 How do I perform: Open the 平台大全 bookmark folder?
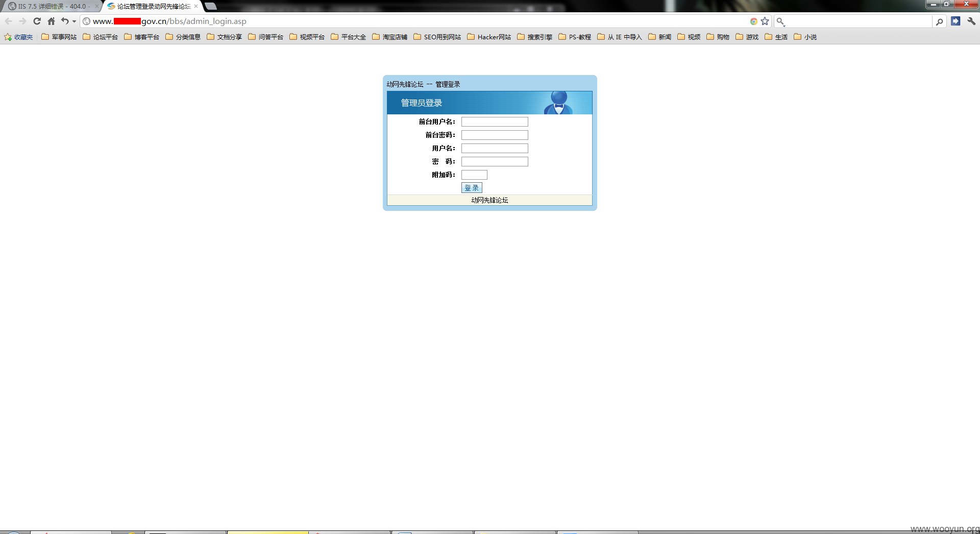tap(348, 37)
